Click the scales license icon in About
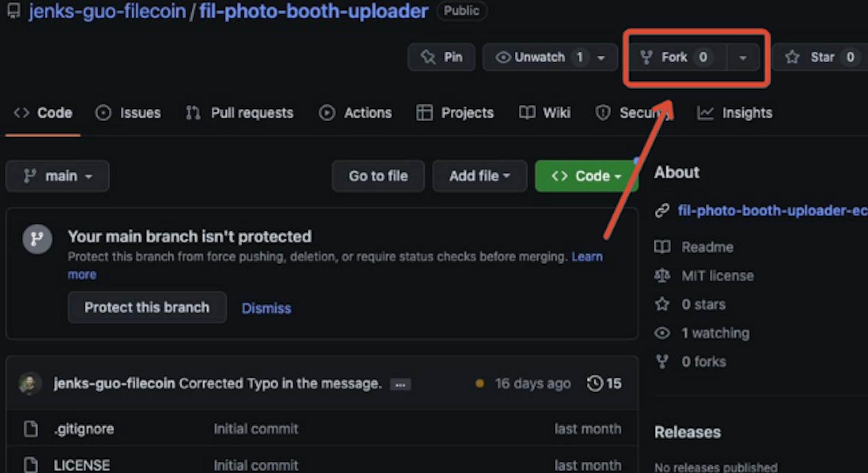Image resolution: width=868 pixels, height=473 pixels. pos(662,275)
